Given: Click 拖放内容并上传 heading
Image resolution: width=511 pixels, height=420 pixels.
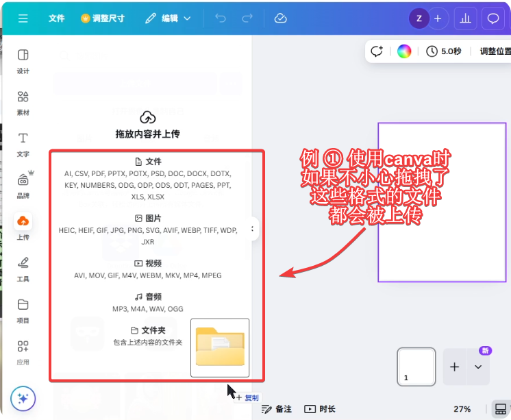Looking at the screenshot, I should (148, 134).
